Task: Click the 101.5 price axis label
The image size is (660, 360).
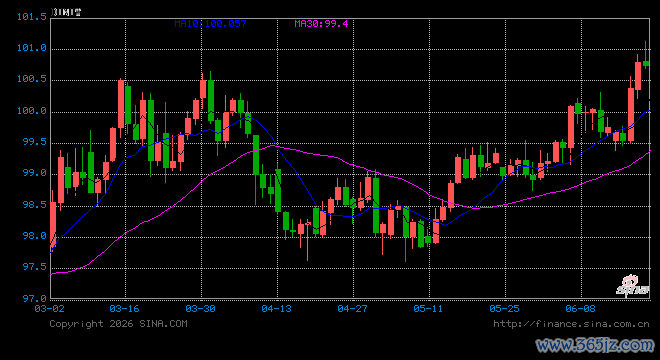Action: tap(32, 17)
